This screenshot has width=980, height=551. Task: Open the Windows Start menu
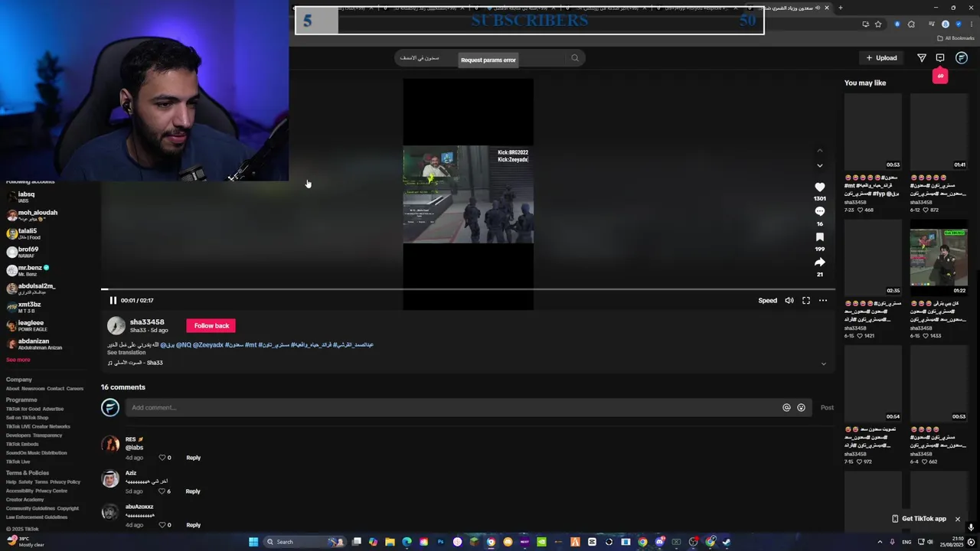[x=253, y=542]
